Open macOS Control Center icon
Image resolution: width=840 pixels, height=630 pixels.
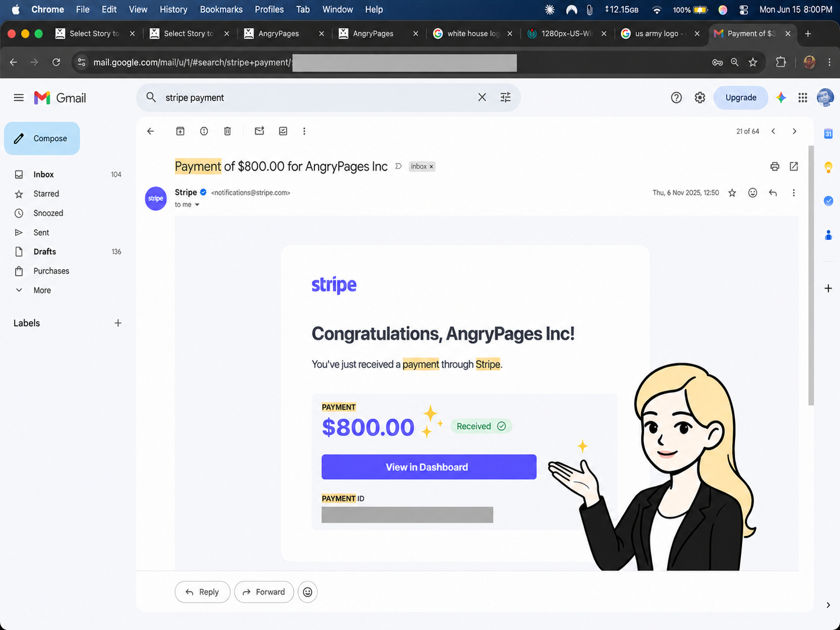coord(744,9)
